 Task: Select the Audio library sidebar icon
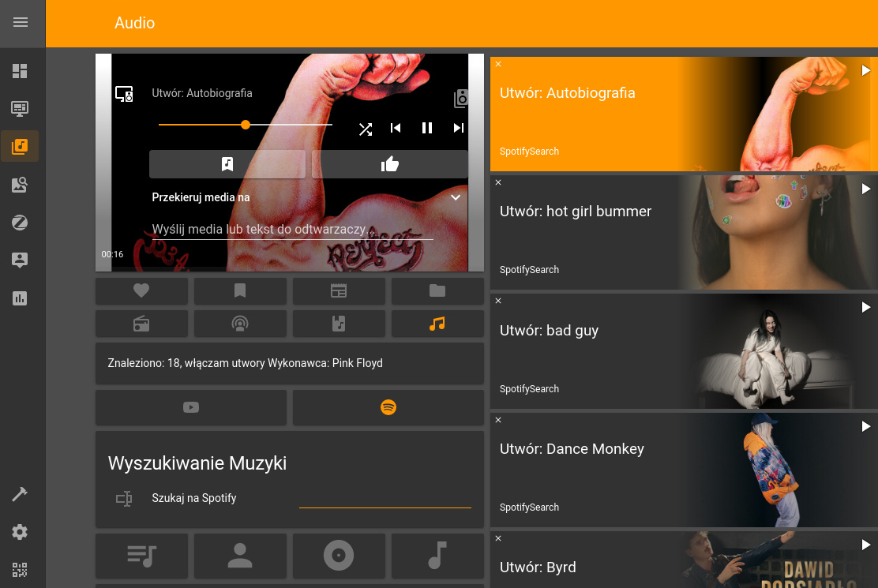[20, 147]
